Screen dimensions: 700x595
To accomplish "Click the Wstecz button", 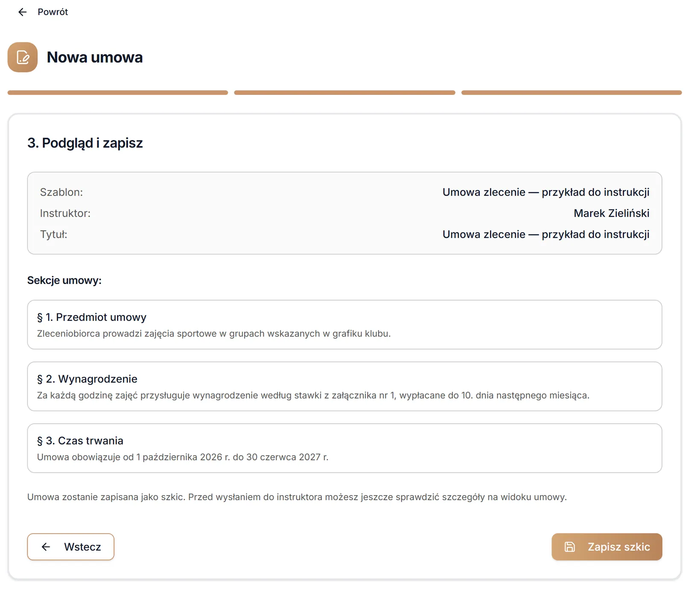I will 71,547.
